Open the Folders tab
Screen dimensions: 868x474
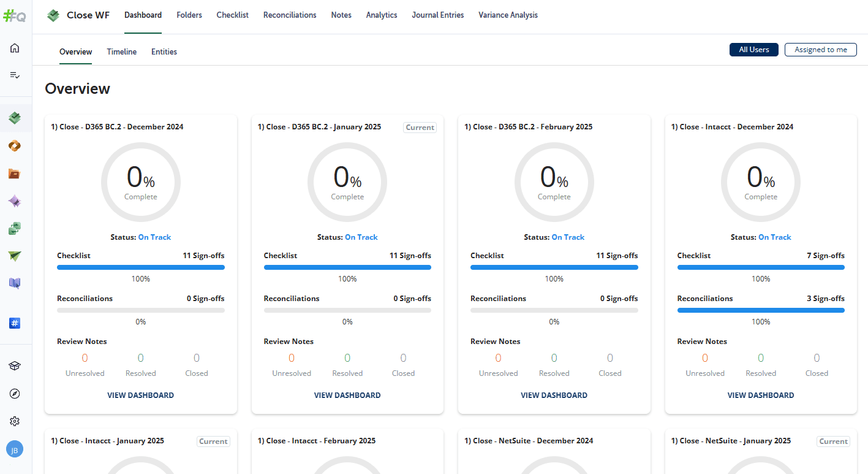click(189, 15)
